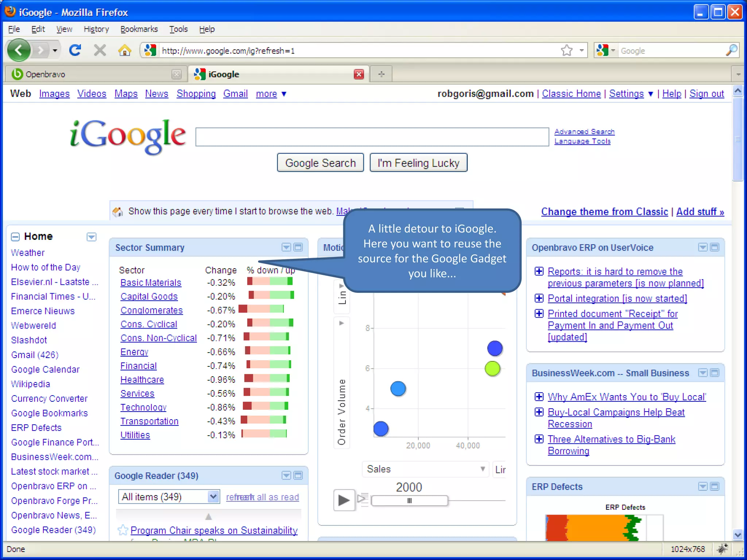This screenshot has height=560, width=747.
Task: Click the playback speed control icon
Action: 363,500
